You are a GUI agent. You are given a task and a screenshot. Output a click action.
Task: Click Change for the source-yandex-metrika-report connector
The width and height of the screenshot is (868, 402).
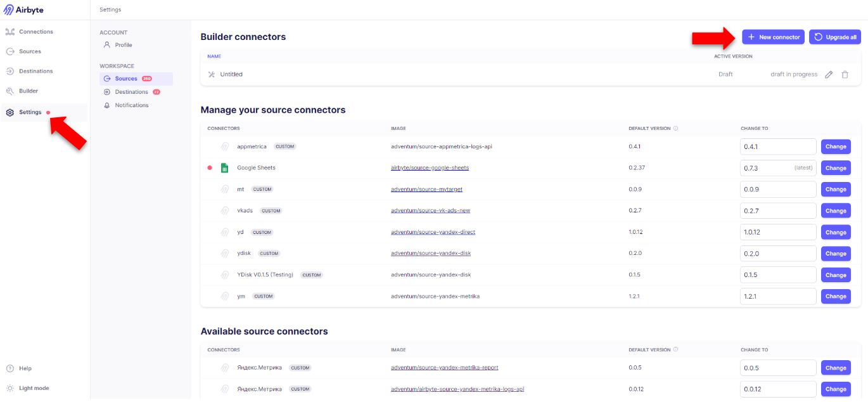(x=836, y=368)
